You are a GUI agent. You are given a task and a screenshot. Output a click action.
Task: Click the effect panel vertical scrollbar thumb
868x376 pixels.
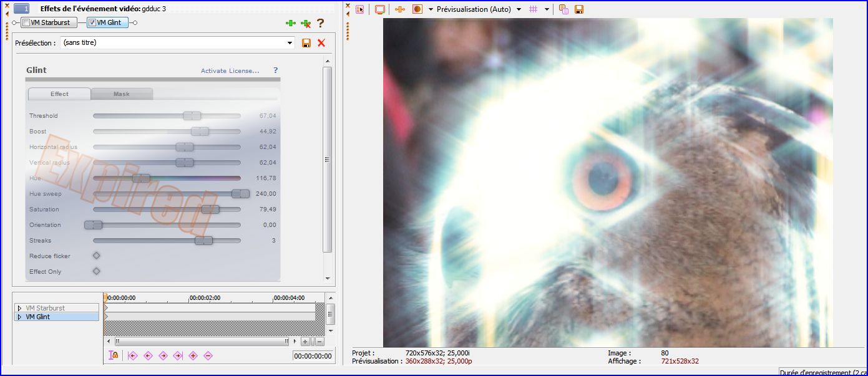(x=327, y=160)
